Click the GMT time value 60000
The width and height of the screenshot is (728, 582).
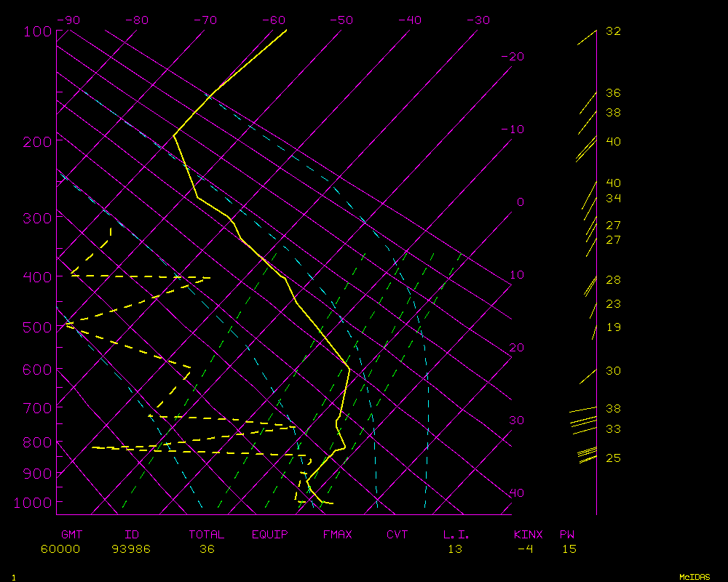tap(60, 549)
